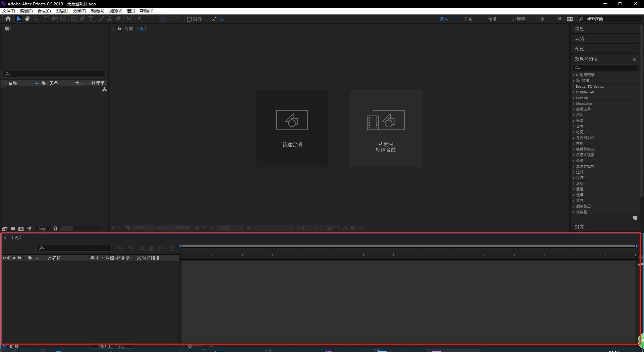Expand the Keying effects category
644x352 pixels.
pyautogui.click(x=573, y=98)
